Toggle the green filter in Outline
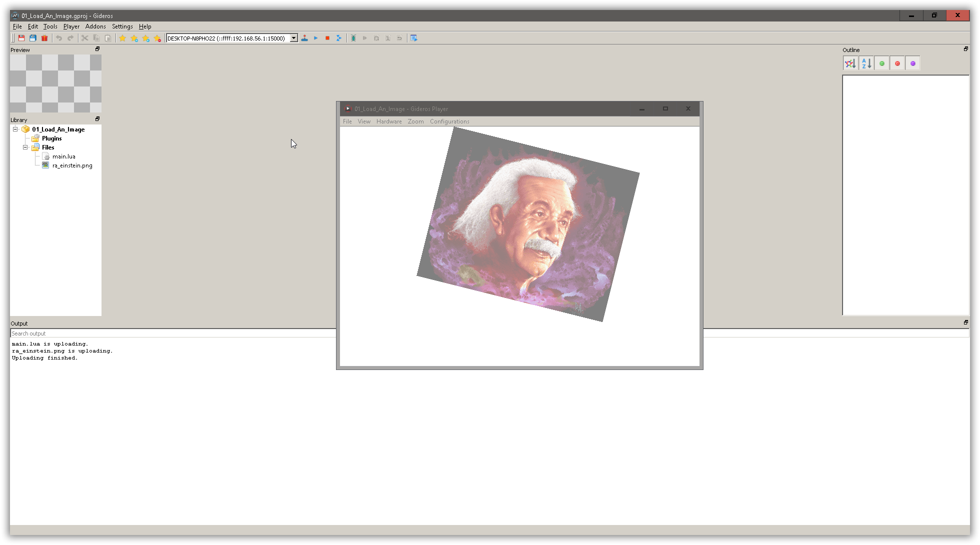 click(x=882, y=63)
